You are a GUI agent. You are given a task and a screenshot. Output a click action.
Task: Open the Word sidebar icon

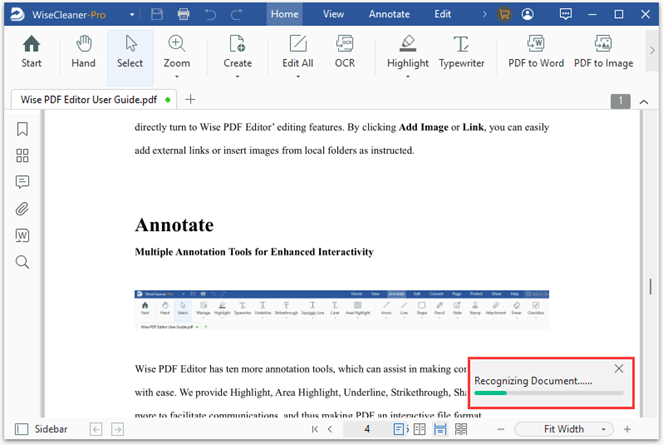tap(22, 235)
